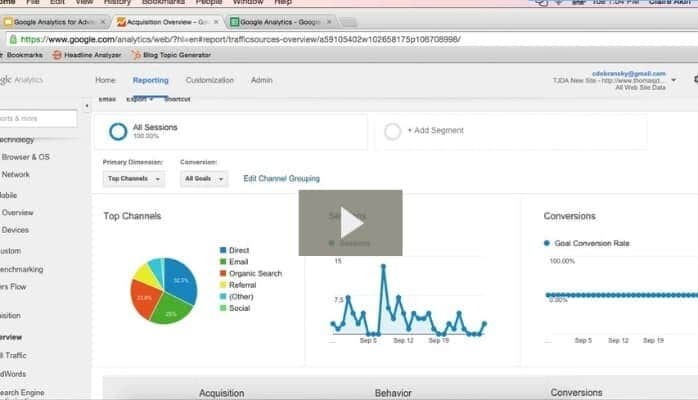Open the Bookmarks menu in macOS menu bar
The height and width of the screenshot is (400, 698).
click(x=163, y=2)
